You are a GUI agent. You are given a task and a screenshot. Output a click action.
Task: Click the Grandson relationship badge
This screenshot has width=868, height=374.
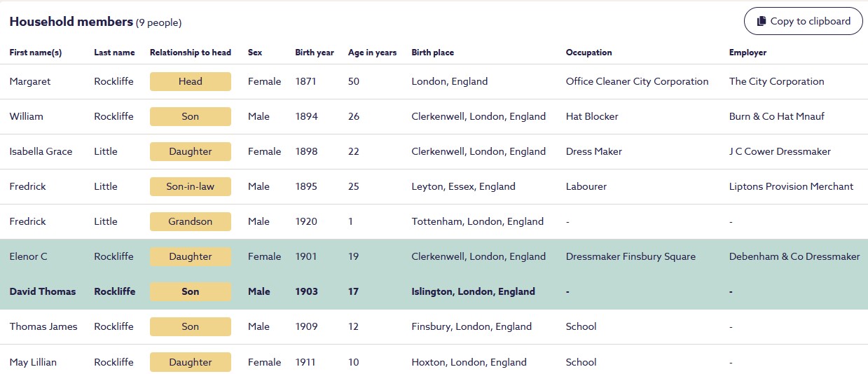click(x=190, y=221)
